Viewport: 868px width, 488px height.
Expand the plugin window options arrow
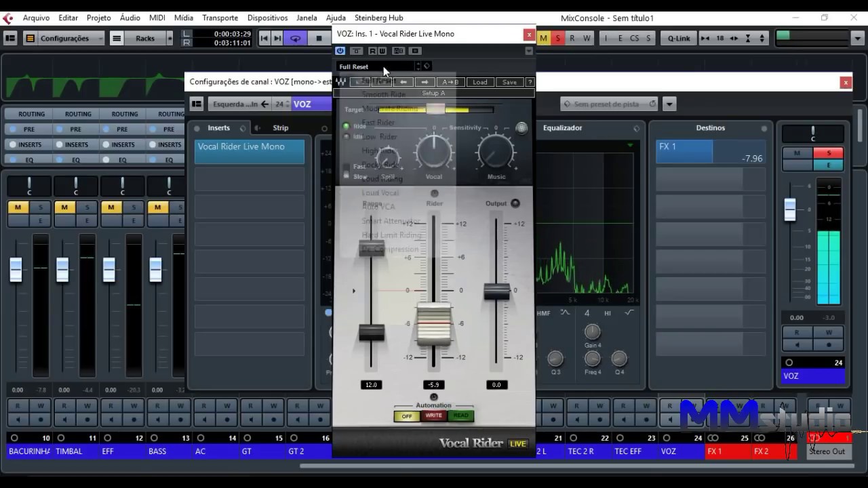(x=529, y=51)
